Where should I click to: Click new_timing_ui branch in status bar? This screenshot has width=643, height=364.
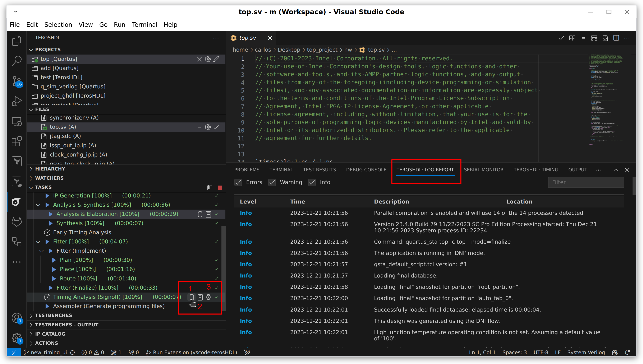(x=46, y=352)
